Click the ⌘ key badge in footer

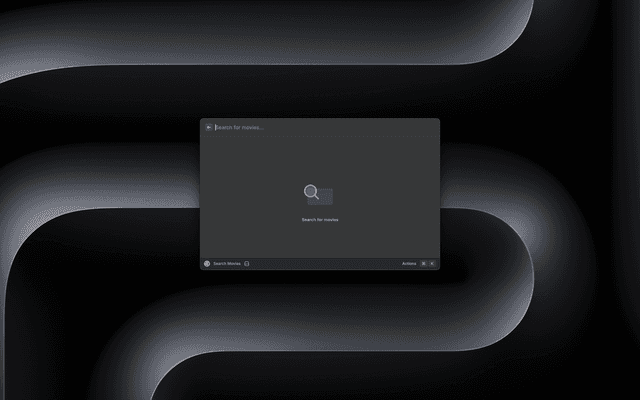click(x=423, y=264)
